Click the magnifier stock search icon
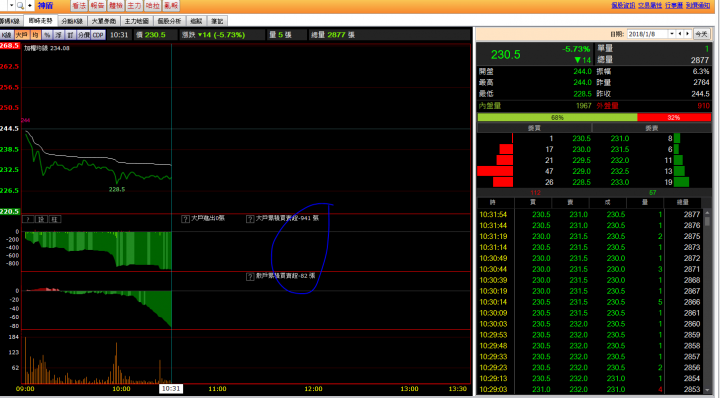 pos(20,6)
